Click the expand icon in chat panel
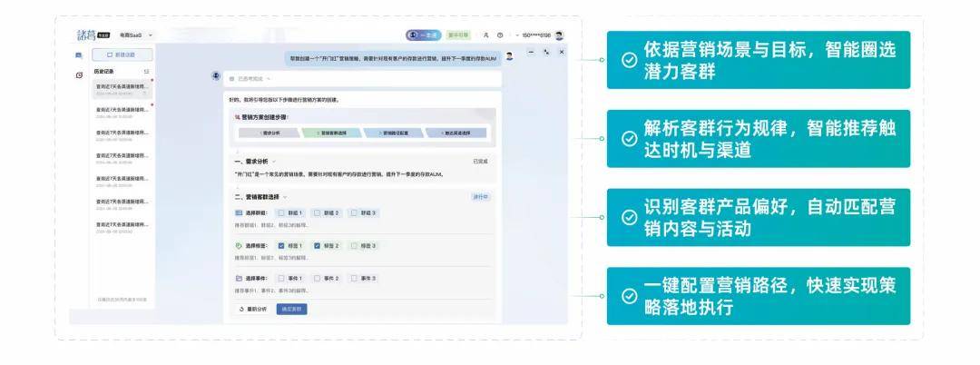 [546, 52]
